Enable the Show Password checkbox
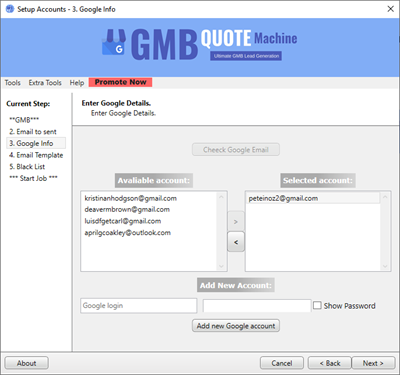The height and width of the screenshot is (375, 400). (317, 305)
